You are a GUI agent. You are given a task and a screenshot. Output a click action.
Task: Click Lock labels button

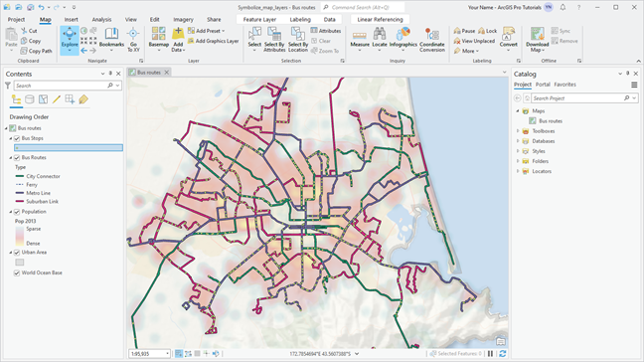[488, 31]
